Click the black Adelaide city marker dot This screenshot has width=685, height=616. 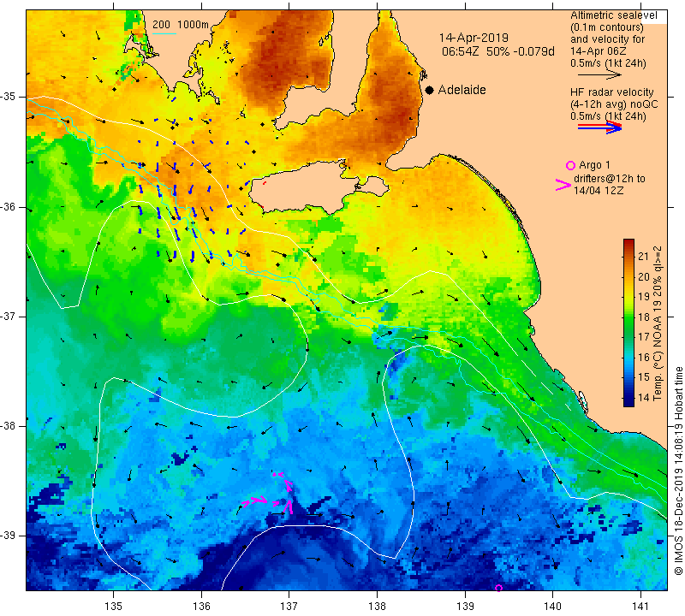point(430,90)
